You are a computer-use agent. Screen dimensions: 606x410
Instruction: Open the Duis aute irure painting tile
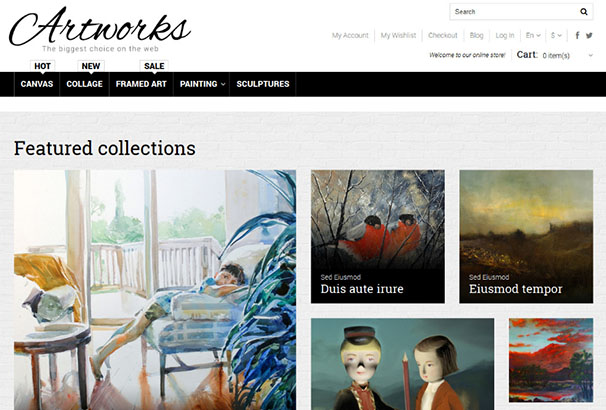378,236
